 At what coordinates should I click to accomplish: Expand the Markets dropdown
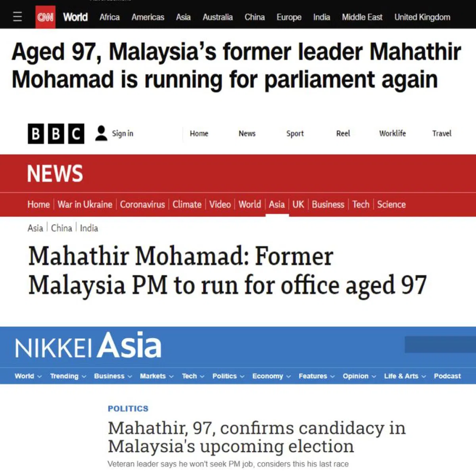[157, 376]
